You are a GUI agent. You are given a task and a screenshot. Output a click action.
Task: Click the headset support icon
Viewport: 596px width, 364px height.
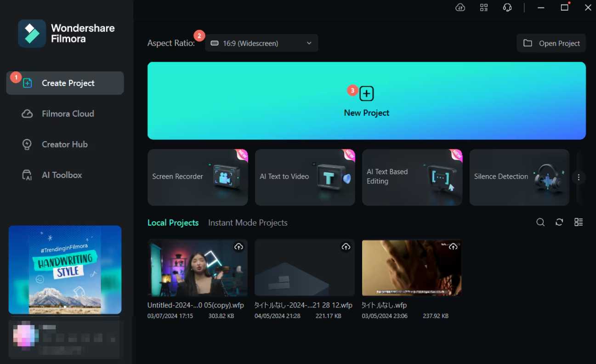[x=507, y=7]
